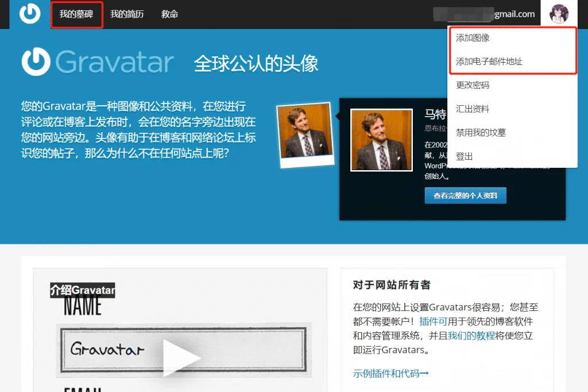
Task: Click the large Gravatar logo in banner
Action: click(98, 62)
